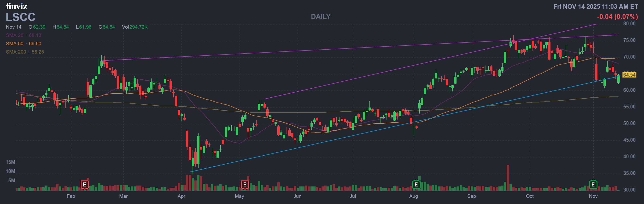Click the August green earnings marker

pos(416,185)
